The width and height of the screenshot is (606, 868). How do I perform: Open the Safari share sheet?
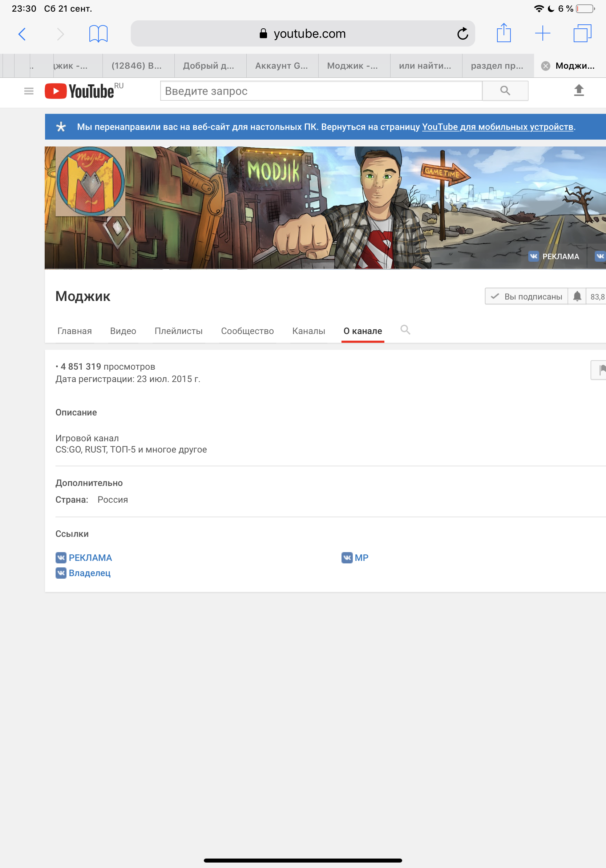pos(504,33)
